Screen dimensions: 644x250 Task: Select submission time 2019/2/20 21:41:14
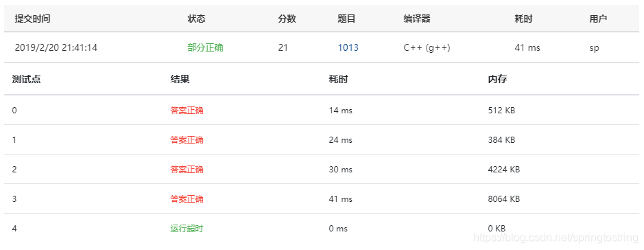click(56, 47)
